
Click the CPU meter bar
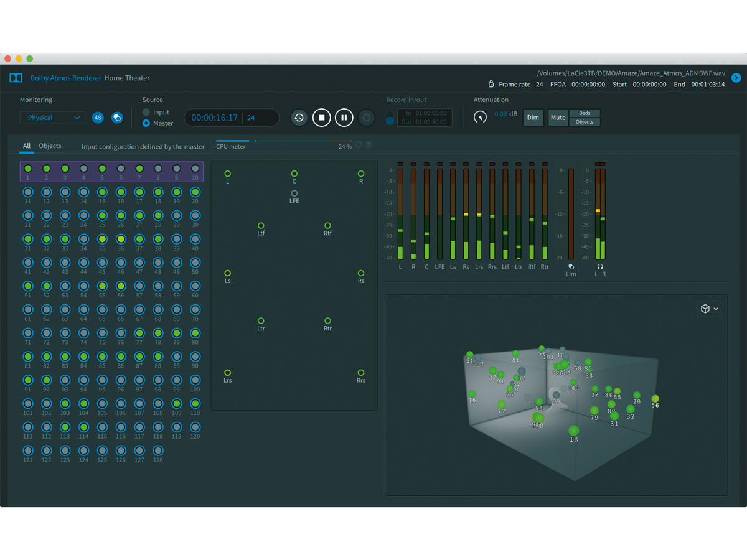coord(284,141)
